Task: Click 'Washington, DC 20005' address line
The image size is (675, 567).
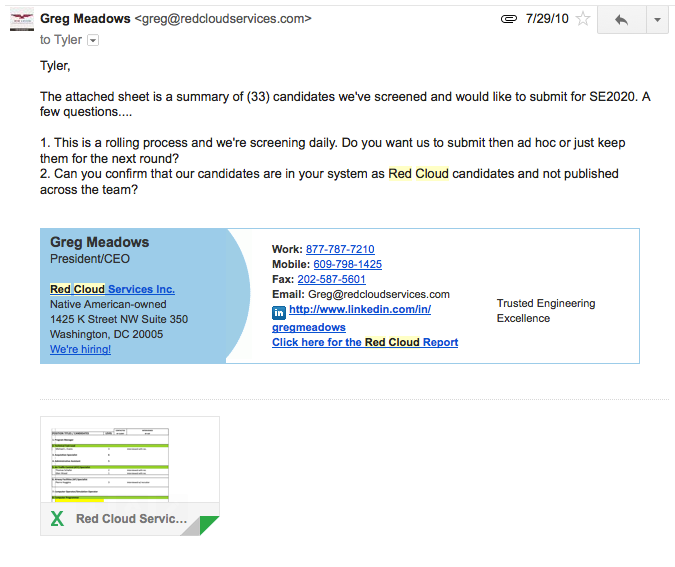Action: pyautogui.click(x=106, y=335)
